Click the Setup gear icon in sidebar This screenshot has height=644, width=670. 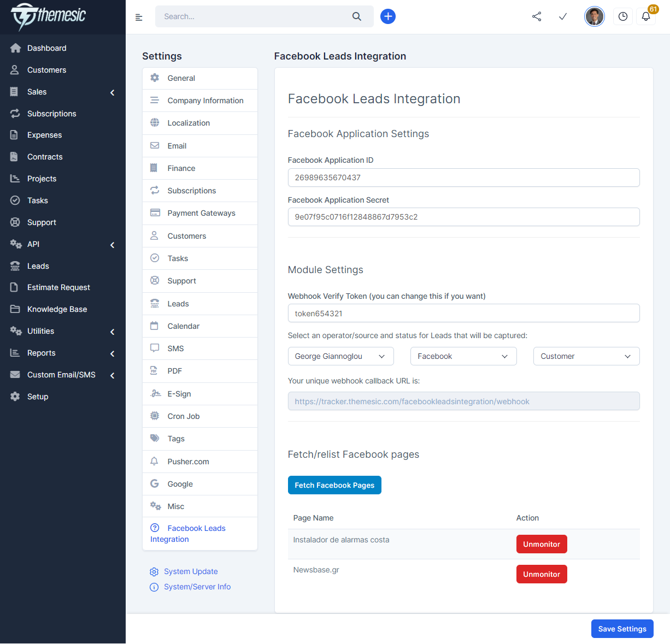(15, 397)
